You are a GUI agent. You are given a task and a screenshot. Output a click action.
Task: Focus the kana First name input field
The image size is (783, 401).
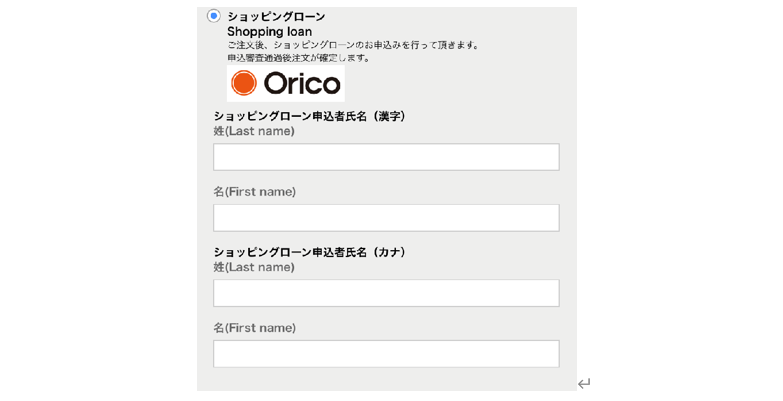pos(386,354)
